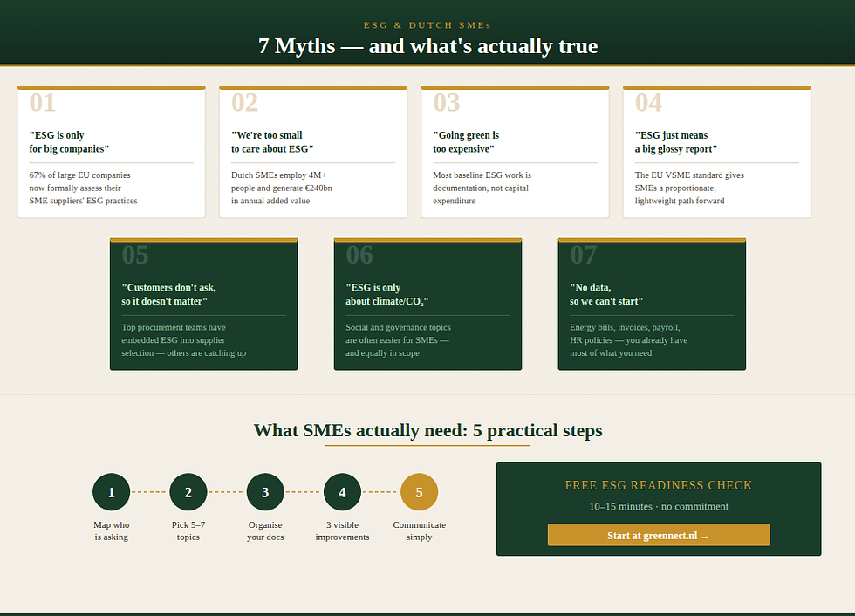The image size is (855, 616).
Task: Select the highlighted step 5 circle 'Communicate simply'
Action: (420, 491)
